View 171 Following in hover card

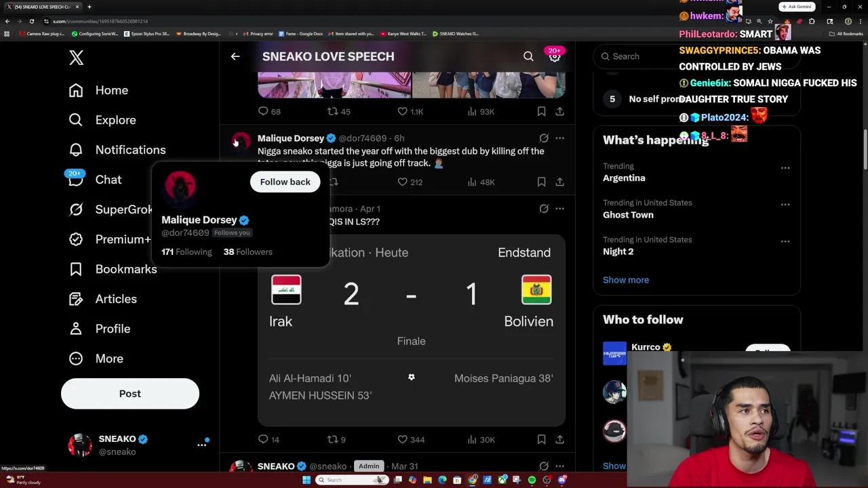[186, 252]
